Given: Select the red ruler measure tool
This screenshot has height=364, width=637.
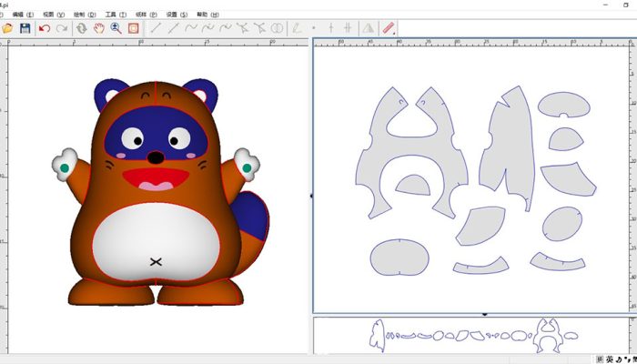Looking at the screenshot, I should click(389, 28).
